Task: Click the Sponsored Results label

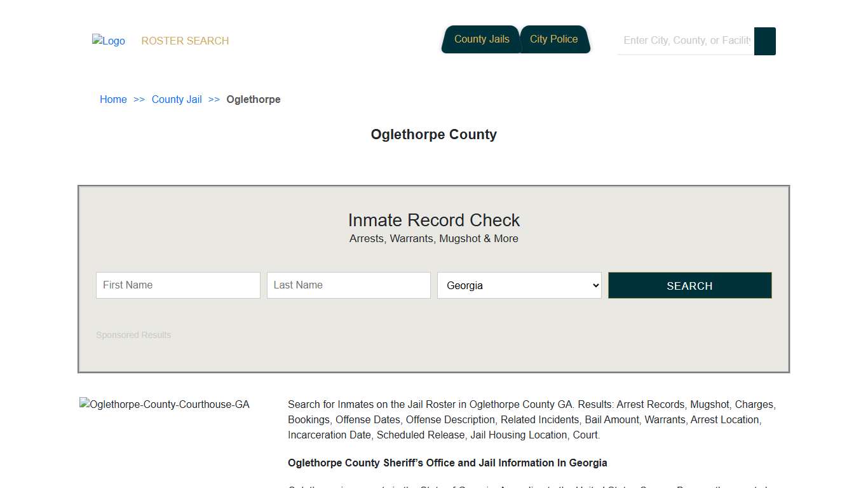Action: (133, 335)
